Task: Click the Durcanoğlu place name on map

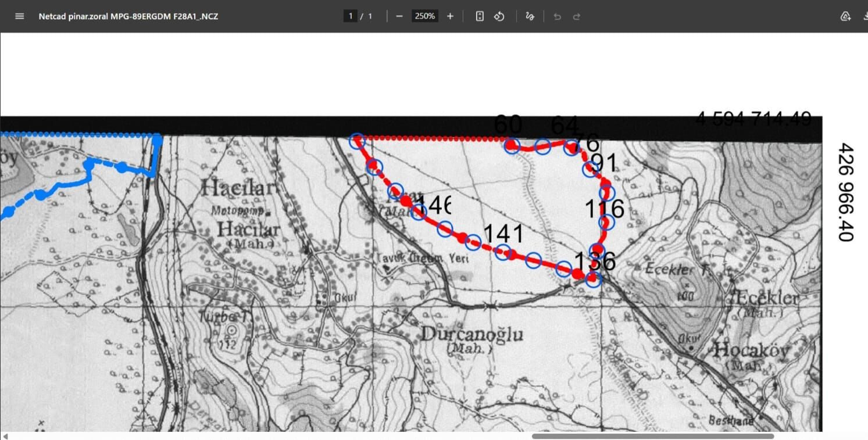Action: point(471,335)
